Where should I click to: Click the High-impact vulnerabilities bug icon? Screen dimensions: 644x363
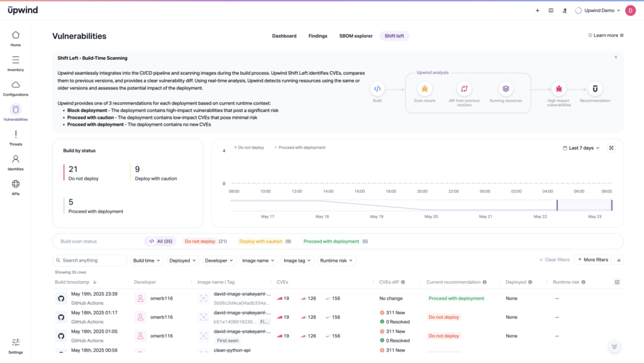559,89
